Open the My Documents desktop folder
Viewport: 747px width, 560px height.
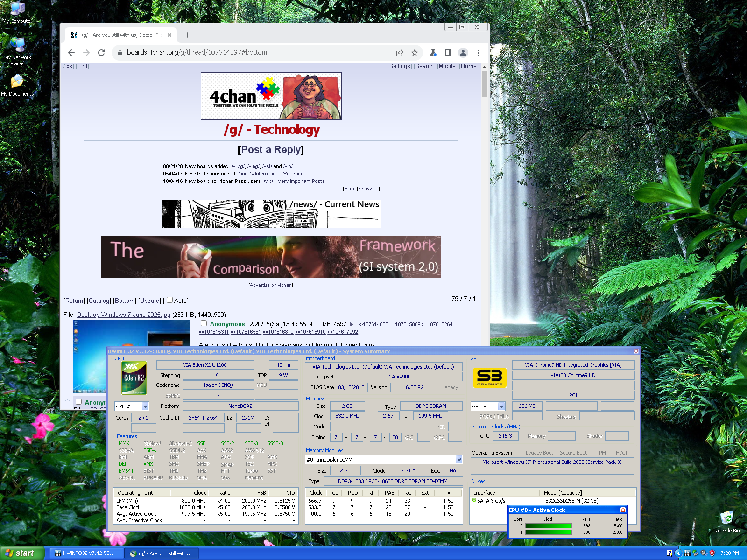coord(17,85)
